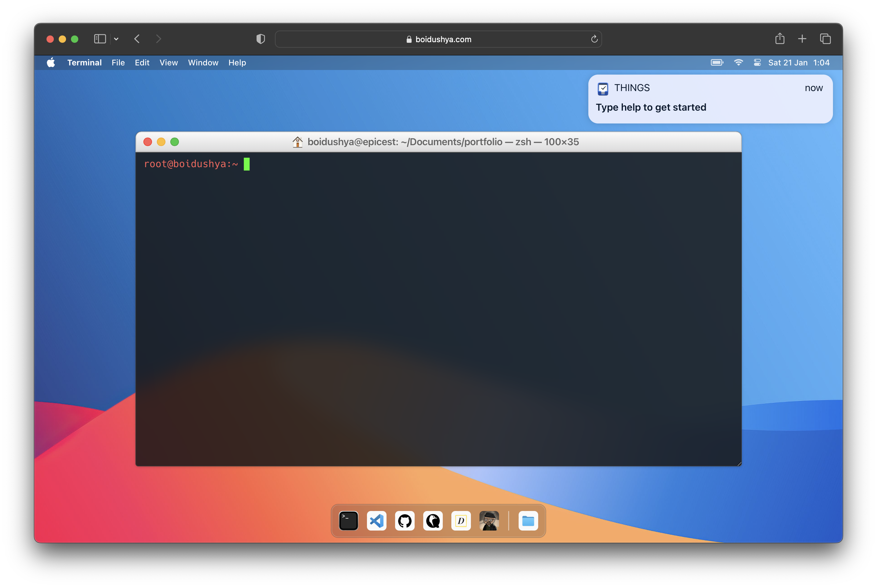The height and width of the screenshot is (588, 877).
Task: Open the View menu
Action: tap(168, 63)
